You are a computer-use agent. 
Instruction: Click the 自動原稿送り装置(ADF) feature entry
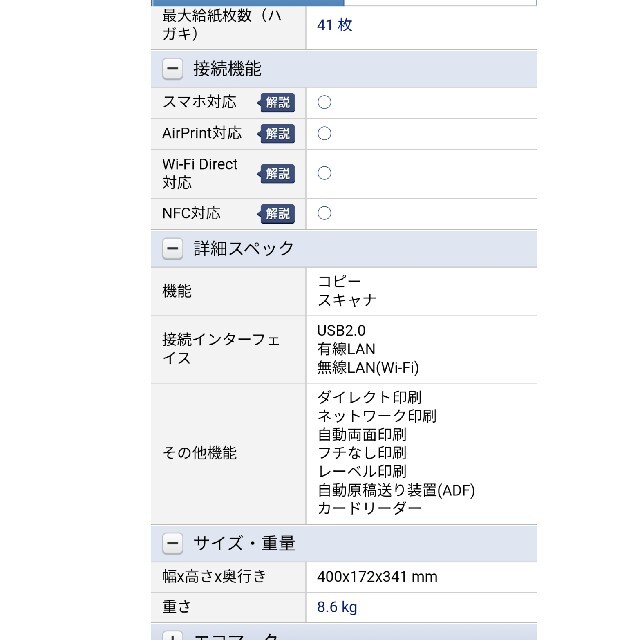click(396, 490)
